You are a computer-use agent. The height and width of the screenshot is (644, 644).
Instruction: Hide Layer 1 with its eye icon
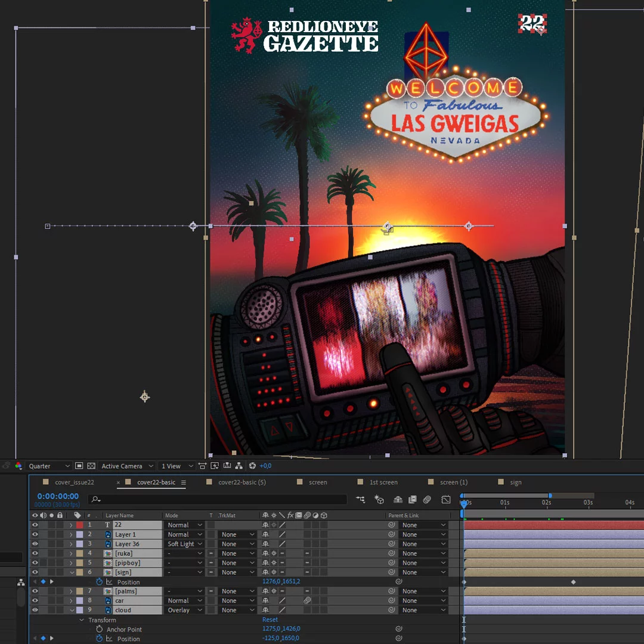[x=35, y=534]
